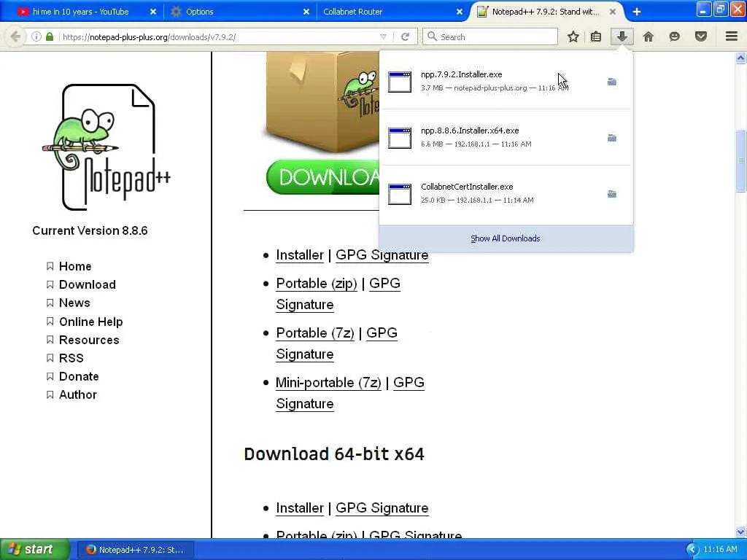
Task: Click file icon of npp.7.9.2.Installer.exe
Action: click(x=399, y=82)
